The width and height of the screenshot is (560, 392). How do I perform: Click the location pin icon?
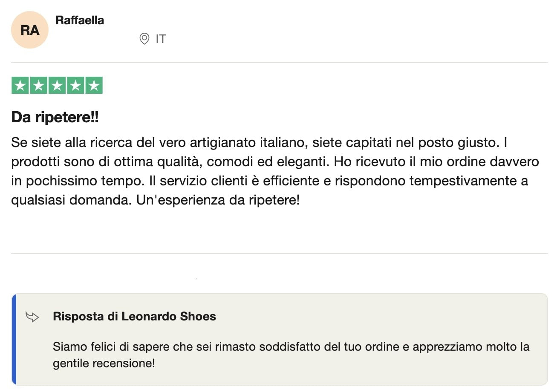[144, 39]
